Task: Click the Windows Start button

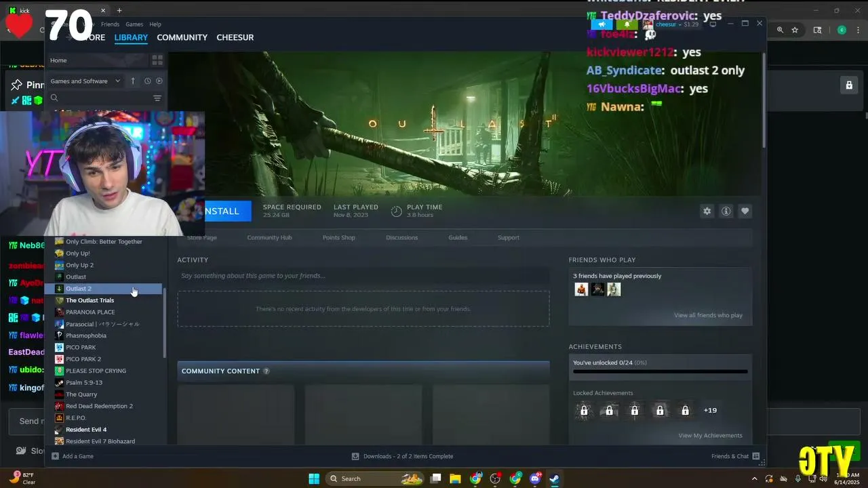Action: click(314, 479)
